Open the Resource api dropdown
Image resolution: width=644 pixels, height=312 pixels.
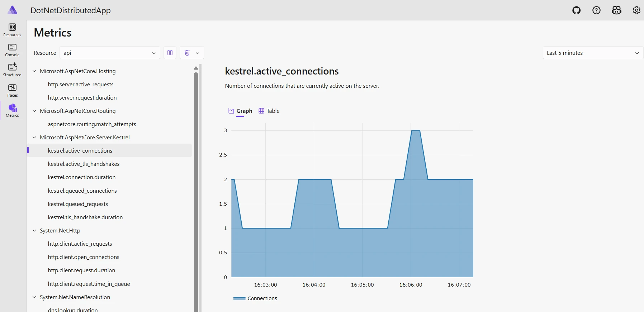click(x=110, y=53)
